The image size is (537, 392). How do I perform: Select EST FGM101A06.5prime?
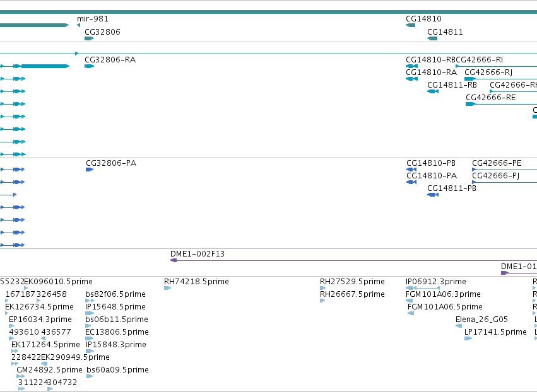[x=445, y=307]
